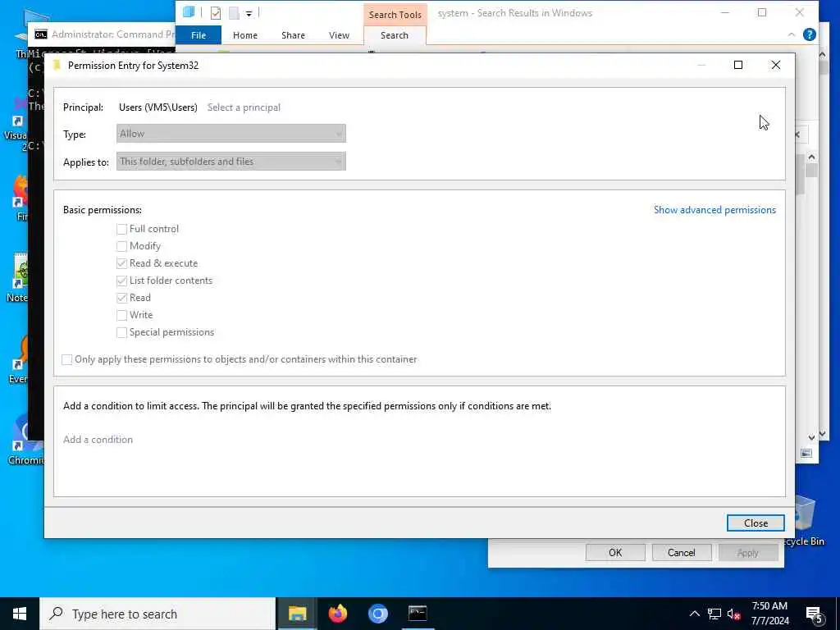This screenshot has height=630, width=840.
Task: Click Add a condition link
Action: (x=98, y=440)
